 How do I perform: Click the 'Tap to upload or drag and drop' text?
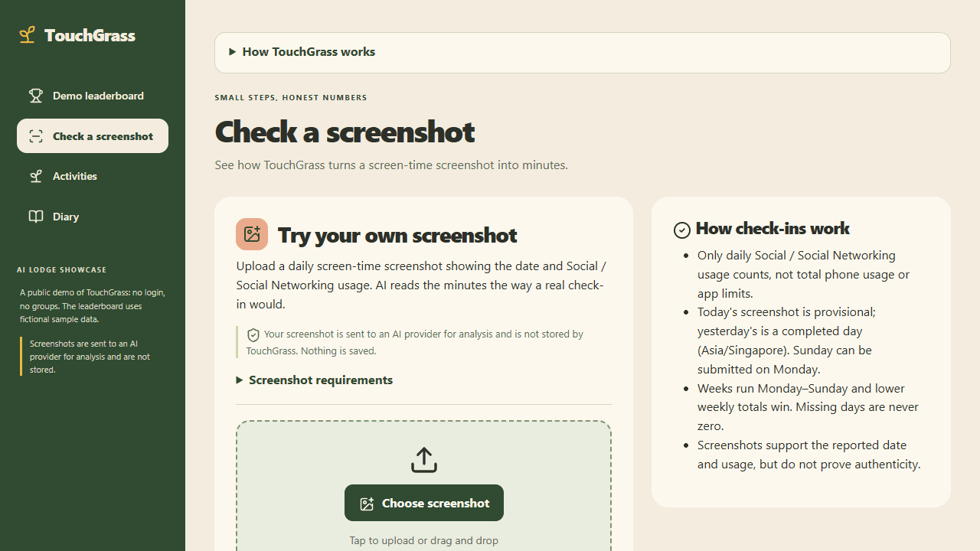(423, 540)
